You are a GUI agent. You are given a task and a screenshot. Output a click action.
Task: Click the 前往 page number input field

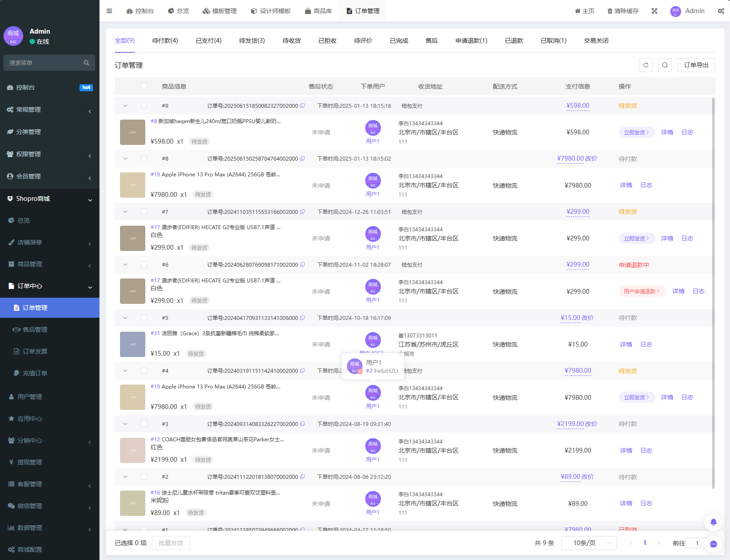pos(697,543)
